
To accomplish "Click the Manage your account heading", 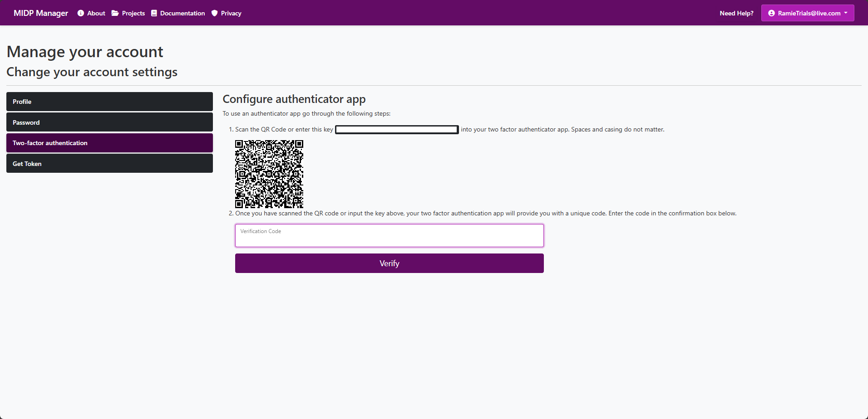I will click(x=85, y=52).
